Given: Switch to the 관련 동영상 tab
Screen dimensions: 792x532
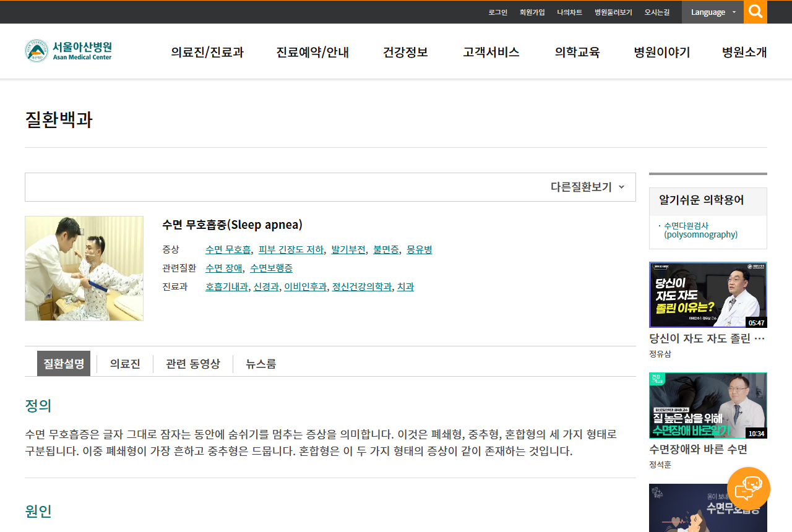Looking at the screenshot, I should click(x=193, y=364).
